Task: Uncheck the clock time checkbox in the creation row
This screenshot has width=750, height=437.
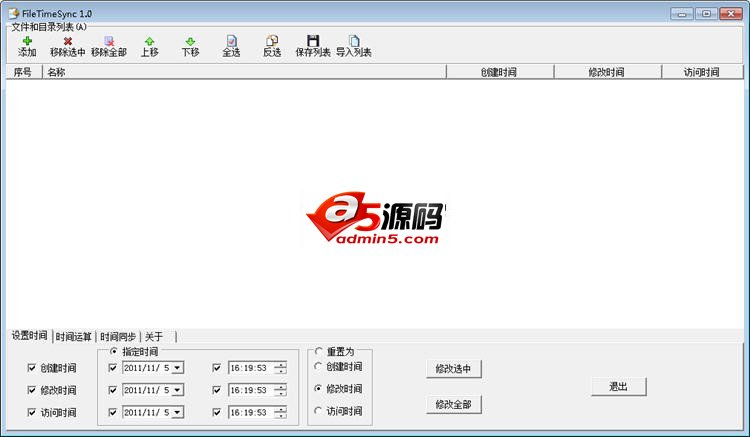Action: (217, 368)
